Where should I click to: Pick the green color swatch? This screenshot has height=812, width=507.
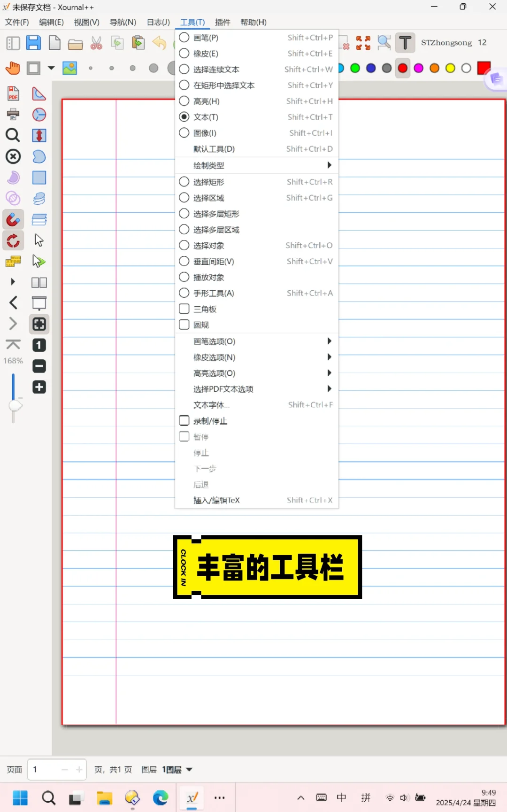[355, 69]
